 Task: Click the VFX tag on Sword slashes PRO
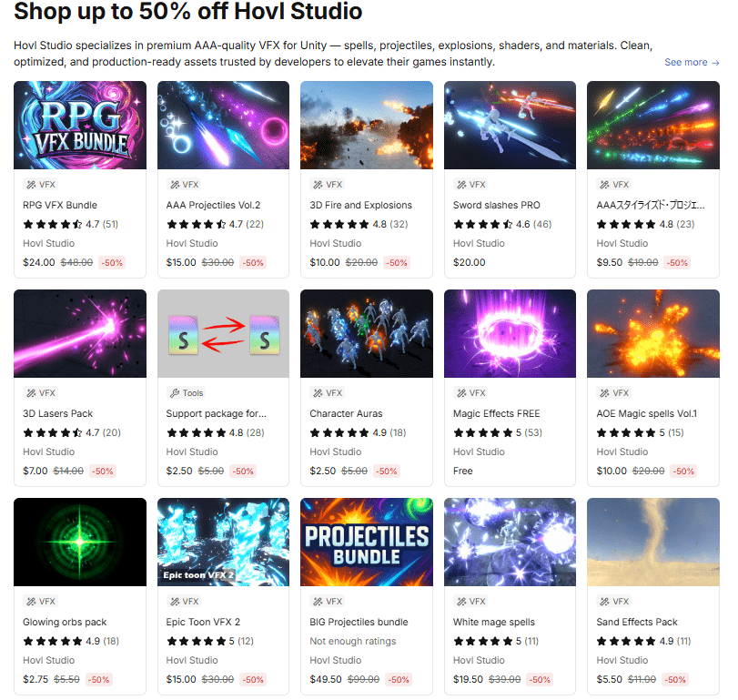click(471, 185)
